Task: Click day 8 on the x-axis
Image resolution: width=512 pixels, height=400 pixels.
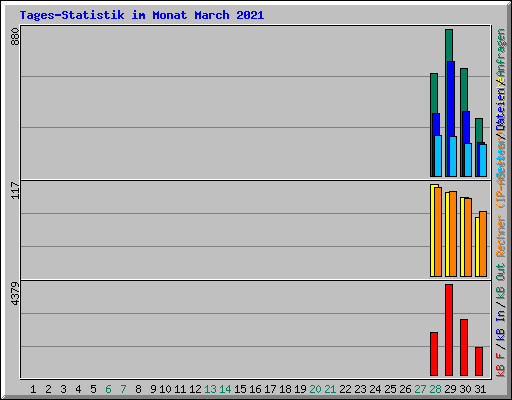Action: [x=138, y=389]
